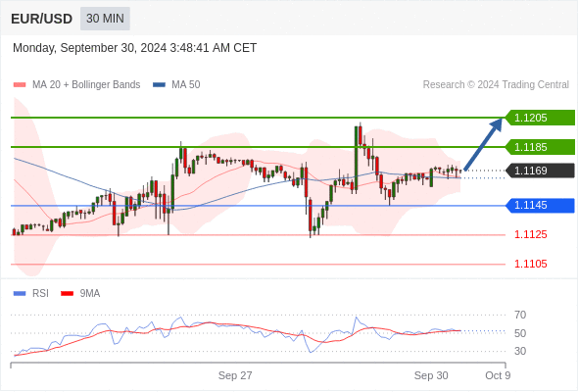Click the 30 MIN timeframe button
This screenshot has width=578, height=392.
click(x=105, y=19)
